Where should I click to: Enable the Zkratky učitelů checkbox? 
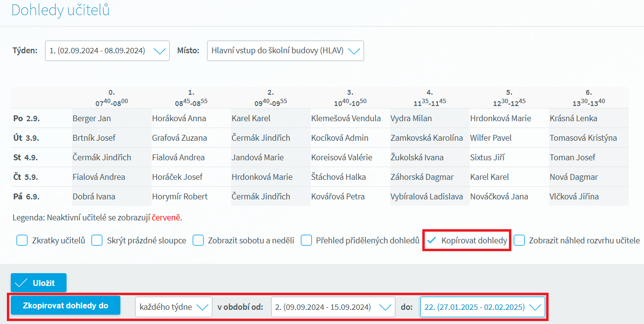22,240
